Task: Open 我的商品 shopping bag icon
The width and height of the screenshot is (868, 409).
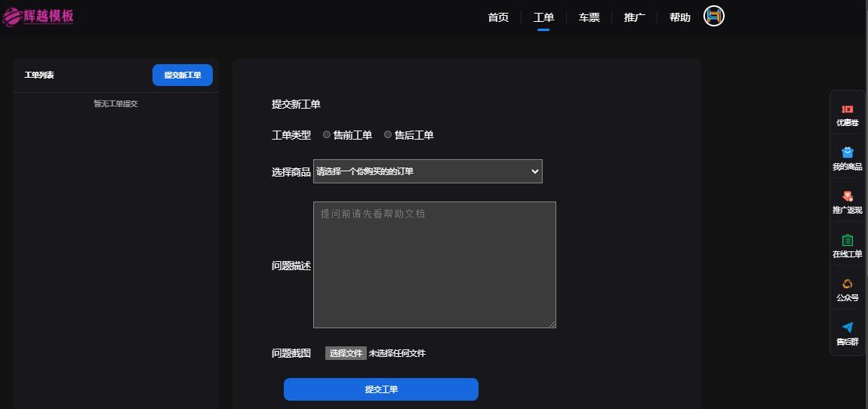Action: pos(847,152)
